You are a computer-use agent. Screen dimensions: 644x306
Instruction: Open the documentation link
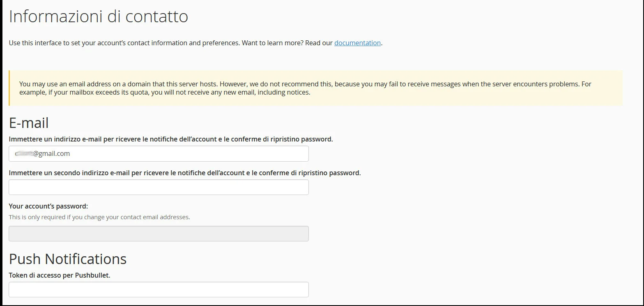pyautogui.click(x=357, y=43)
